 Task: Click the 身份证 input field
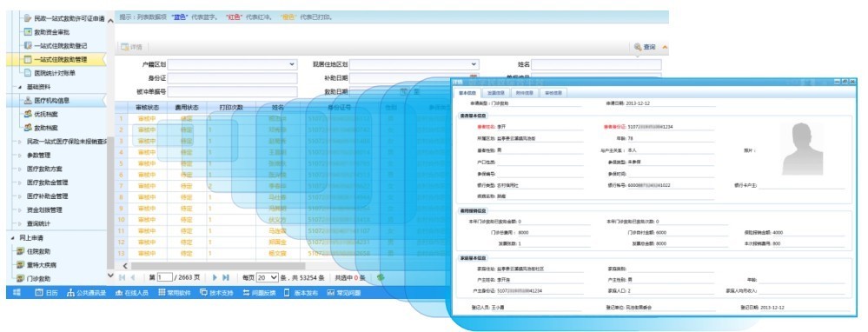[233, 78]
